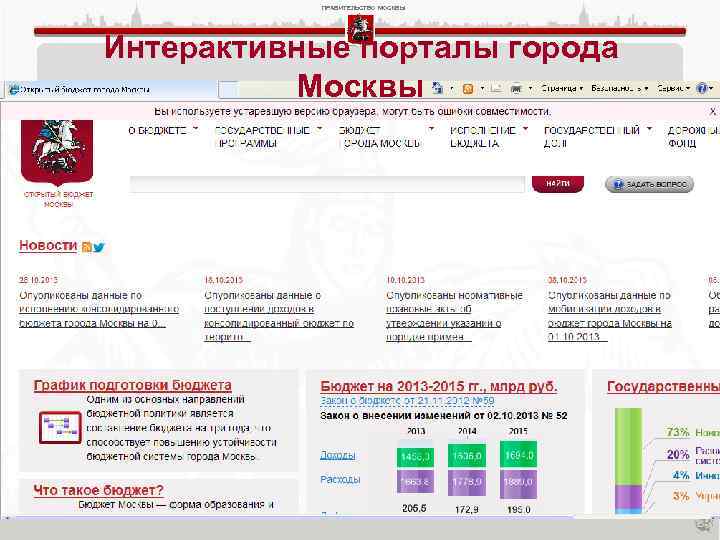Click the green 2014 Доходы value box
Screen dimensions: 720x540
[467, 456]
